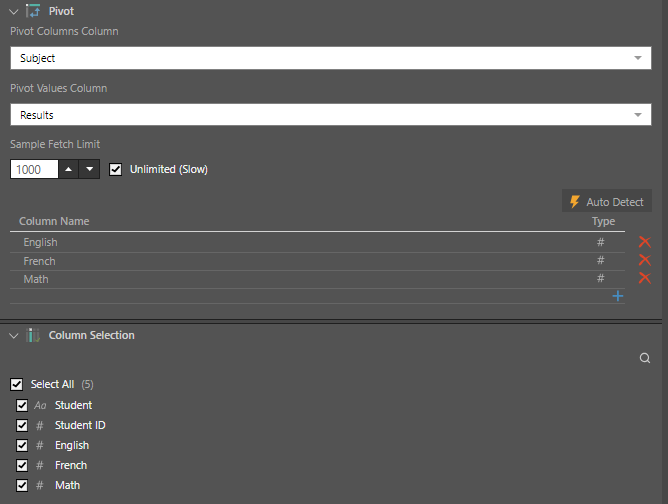Click the Column Selection section icon

tap(33, 336)
